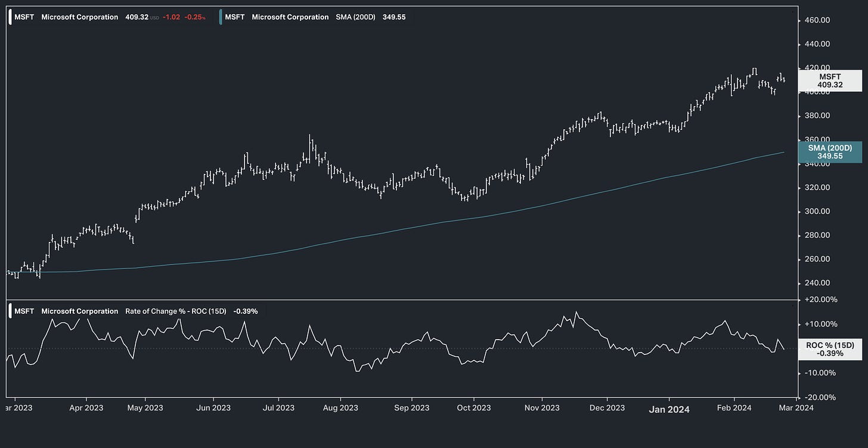Click the Nov 2023 date label
This screenshot has width=868, height=448.
click(x=542, y=408)
